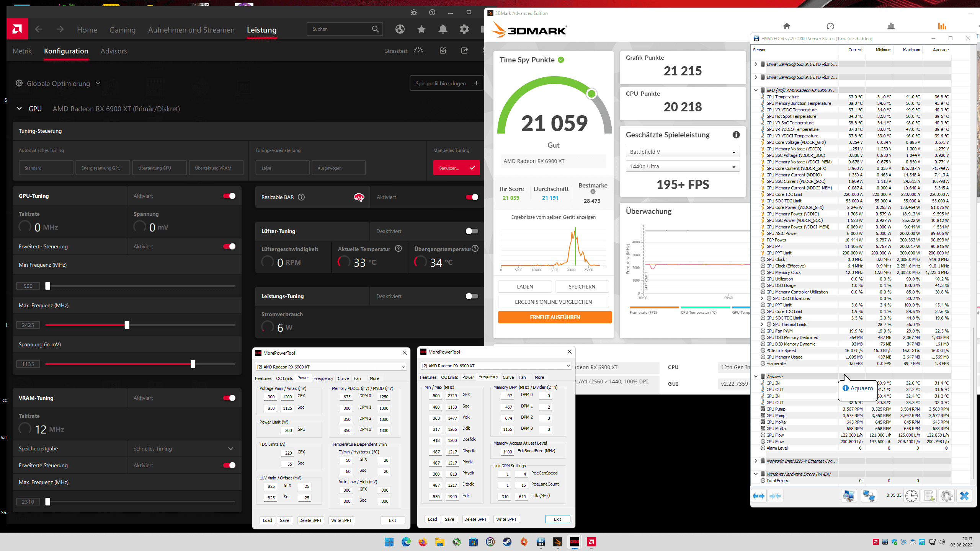Open the notifications bell in AMD Software

click(x=443, y=29)
